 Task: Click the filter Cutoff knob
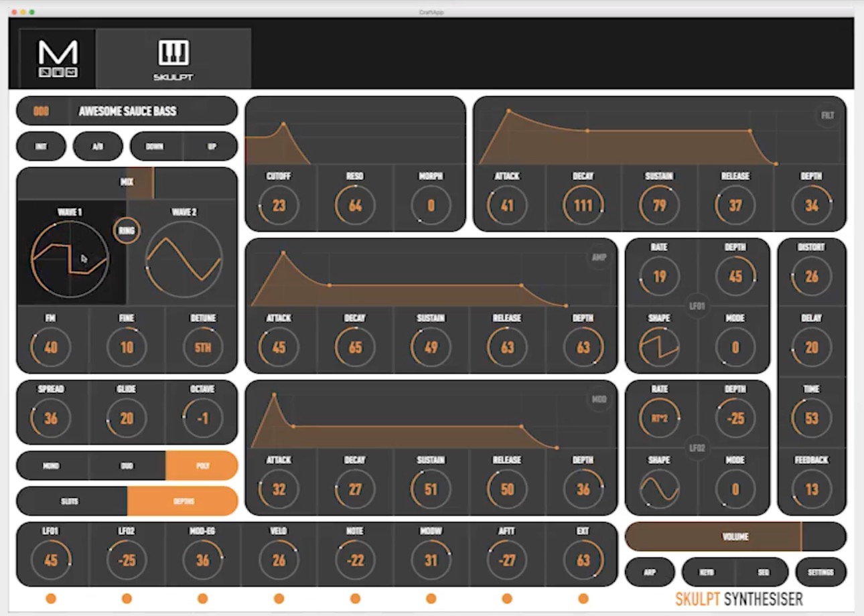[x=279, y=206]
